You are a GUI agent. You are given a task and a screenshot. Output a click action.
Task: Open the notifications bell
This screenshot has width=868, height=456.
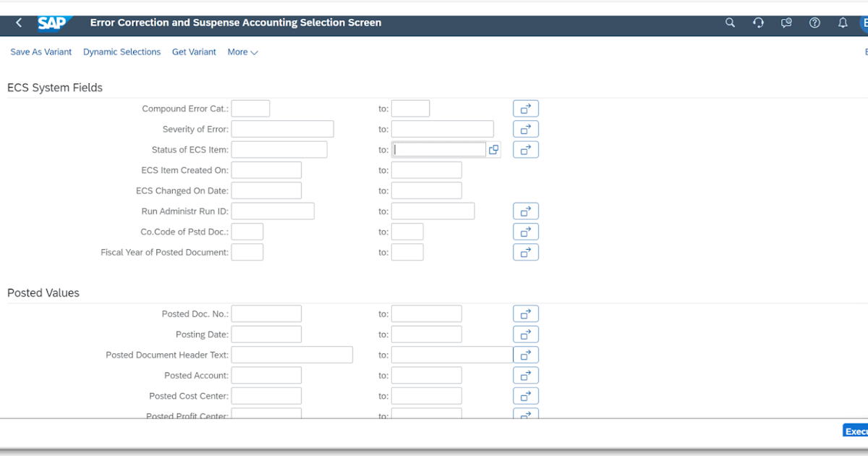[x=843, y=22]
